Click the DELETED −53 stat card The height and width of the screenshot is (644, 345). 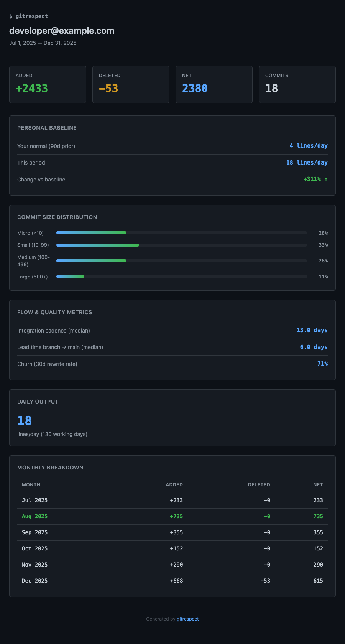(x=131, y=84)
